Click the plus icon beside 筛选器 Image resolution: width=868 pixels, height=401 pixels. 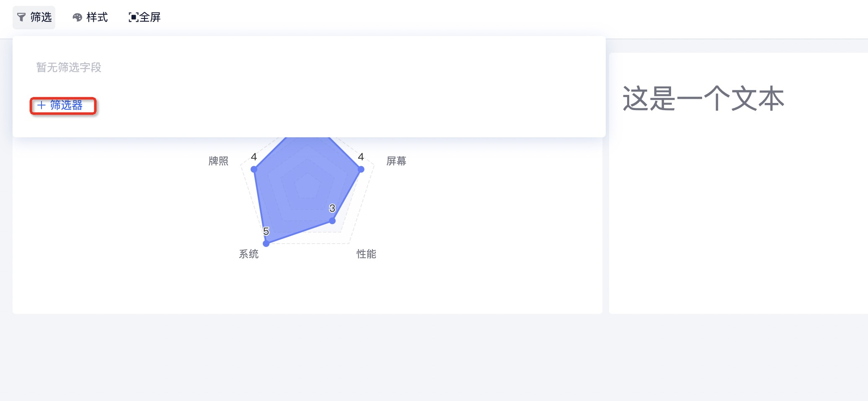41,105
